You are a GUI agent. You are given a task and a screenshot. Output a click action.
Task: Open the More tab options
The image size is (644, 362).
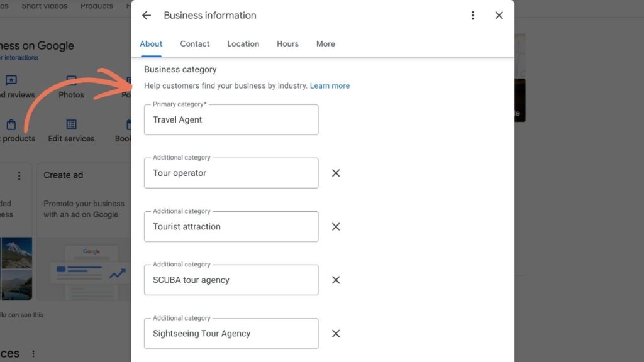[x=325, y=43]
